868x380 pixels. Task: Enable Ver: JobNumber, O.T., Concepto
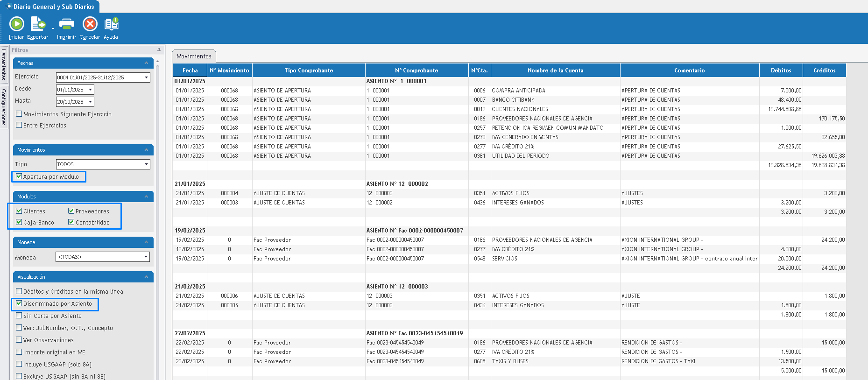pos(19,327)
